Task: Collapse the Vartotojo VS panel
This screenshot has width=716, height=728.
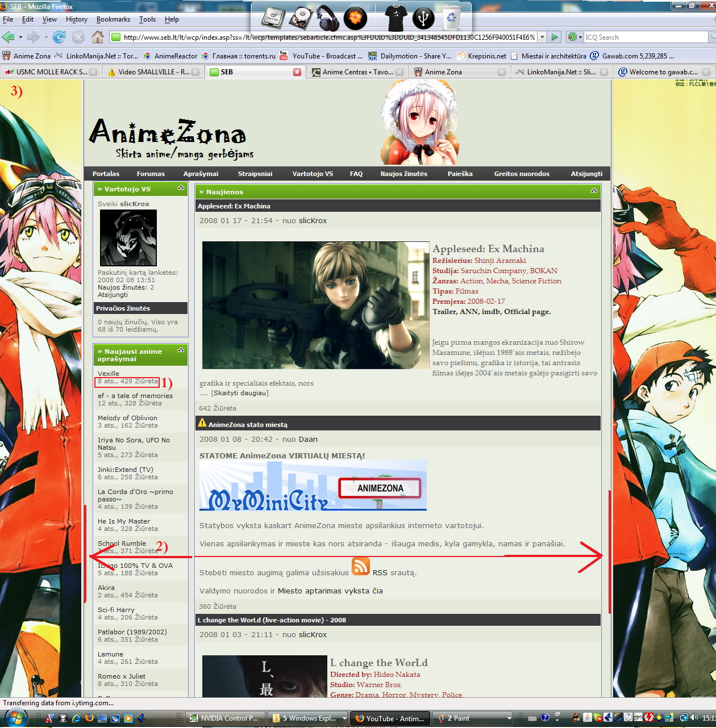Action: [181, 188]
